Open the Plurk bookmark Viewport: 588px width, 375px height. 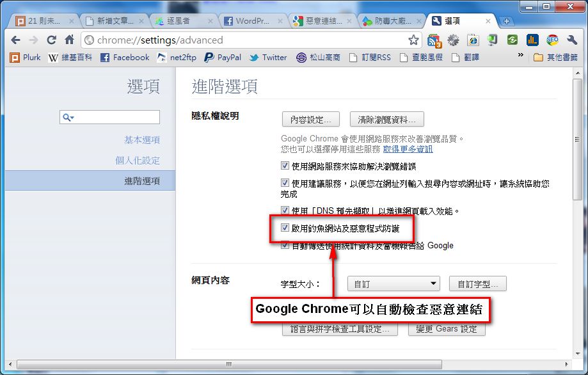tap(25, 58)
